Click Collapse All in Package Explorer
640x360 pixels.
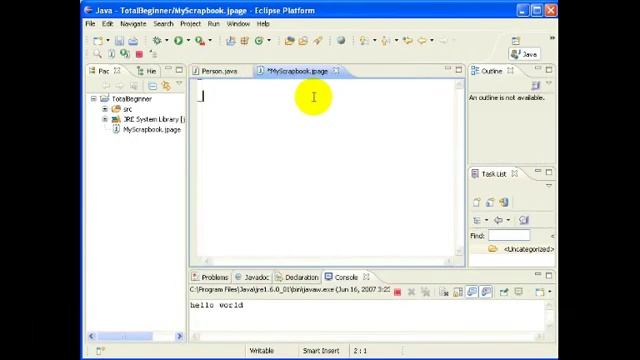(152, 86)
